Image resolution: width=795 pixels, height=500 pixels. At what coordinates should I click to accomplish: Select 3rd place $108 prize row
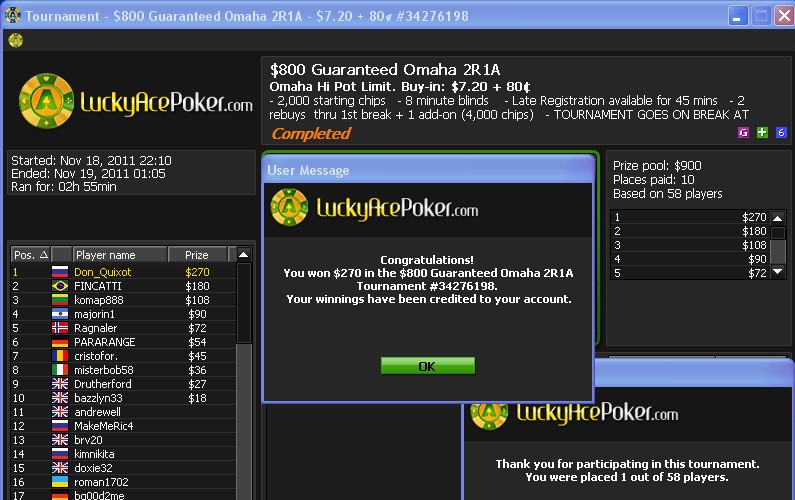pos(690,245)
